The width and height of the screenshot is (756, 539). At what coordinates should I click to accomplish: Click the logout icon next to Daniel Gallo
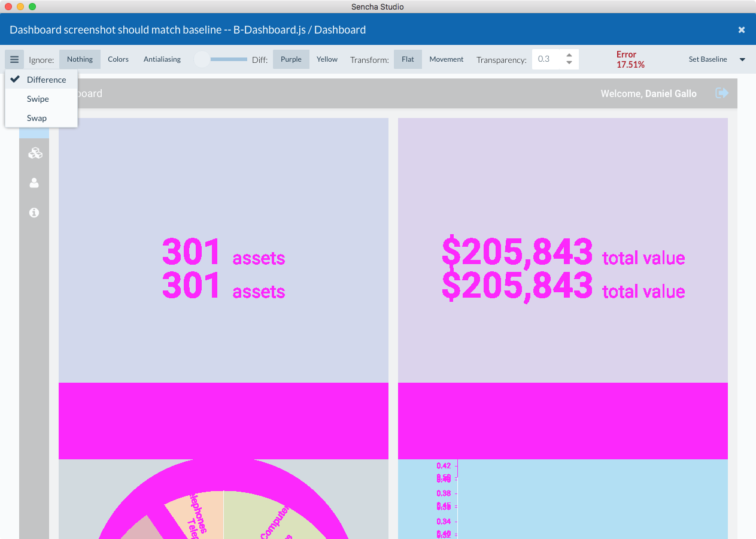(x=722, y=93)
